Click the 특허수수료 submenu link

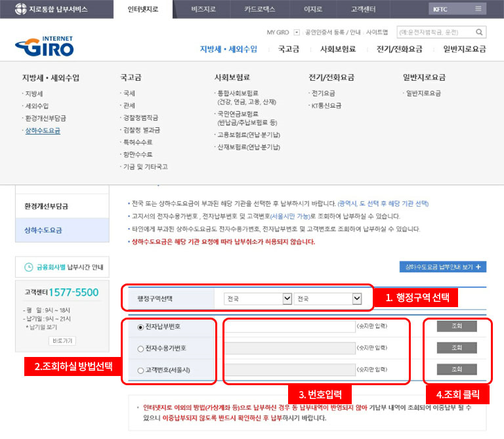[x=138, y=142]
